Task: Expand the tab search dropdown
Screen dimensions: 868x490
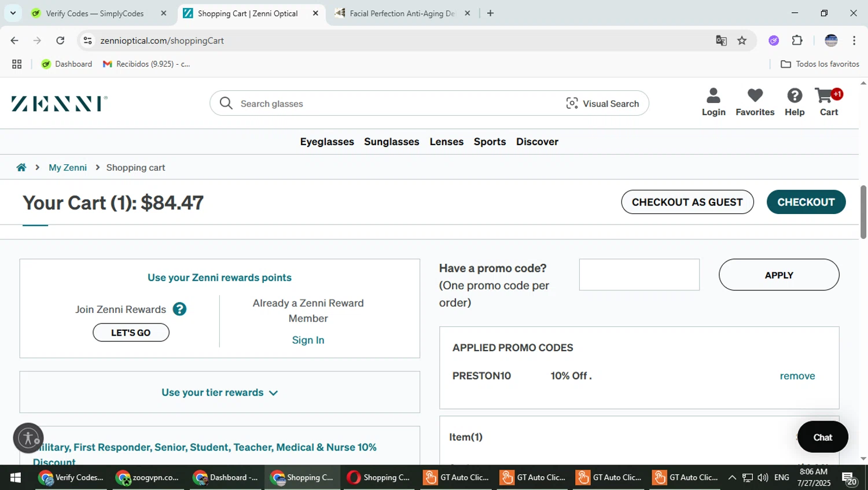Action: (13, 13)
